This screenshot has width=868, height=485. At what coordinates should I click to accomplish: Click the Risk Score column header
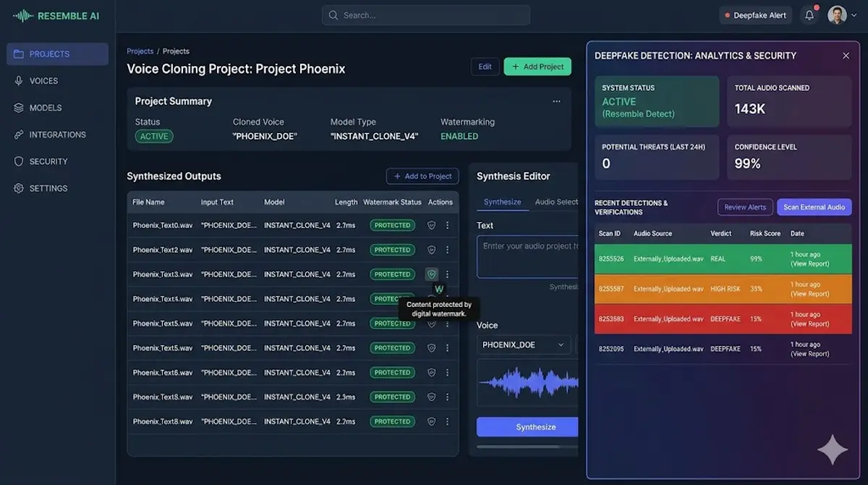(765, 233)
